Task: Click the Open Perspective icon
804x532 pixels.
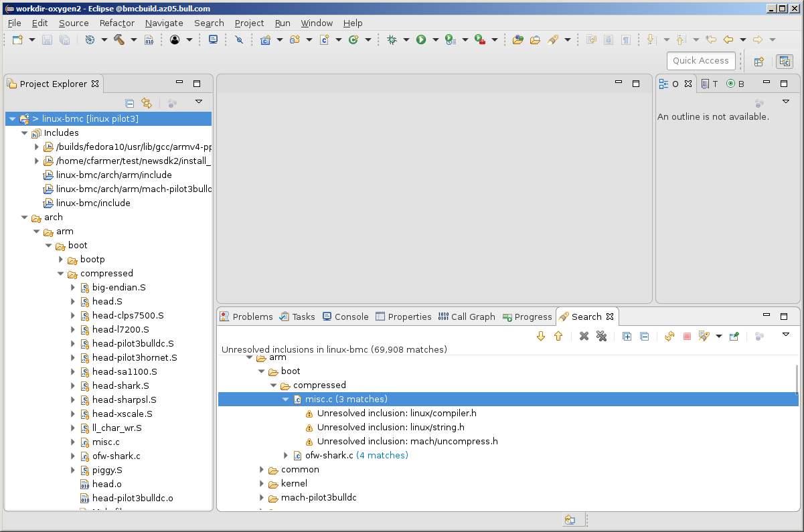Action: 758,62
